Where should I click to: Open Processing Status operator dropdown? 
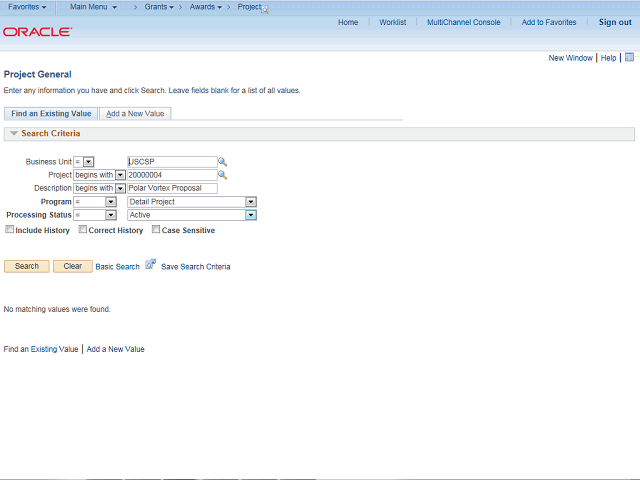pyautogui.click(x=111, y=215)
